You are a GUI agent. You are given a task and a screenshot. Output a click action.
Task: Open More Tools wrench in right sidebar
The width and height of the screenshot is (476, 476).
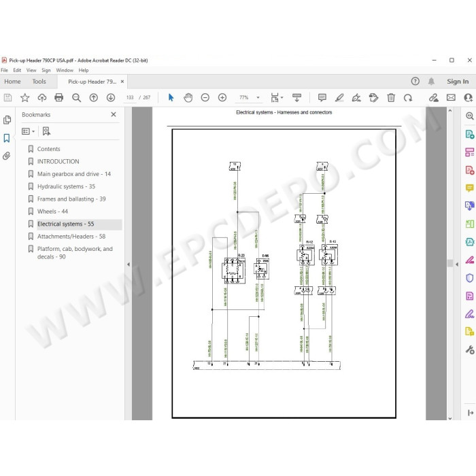coord(469,350)
